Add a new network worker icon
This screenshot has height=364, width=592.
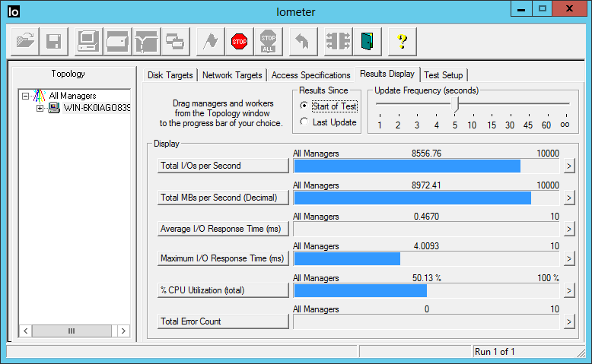click(147, 42)
